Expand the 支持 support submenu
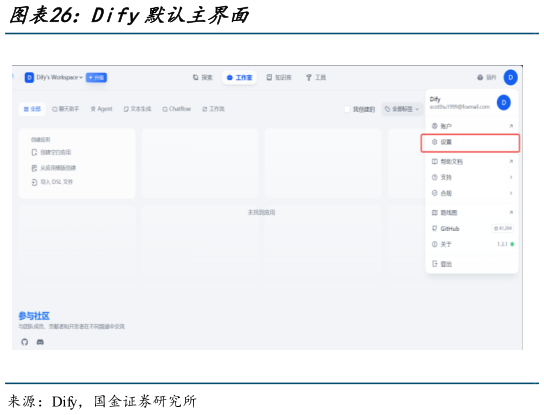Image resolution: width=544 pixels, height=415 pixels. [472, 177]
